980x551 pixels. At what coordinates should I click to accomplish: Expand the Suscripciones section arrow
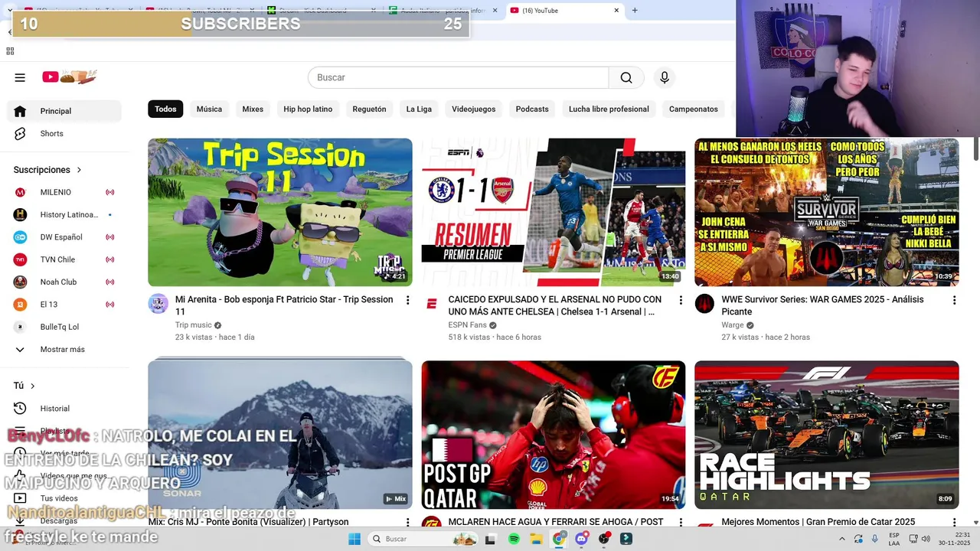click(79, 170)
